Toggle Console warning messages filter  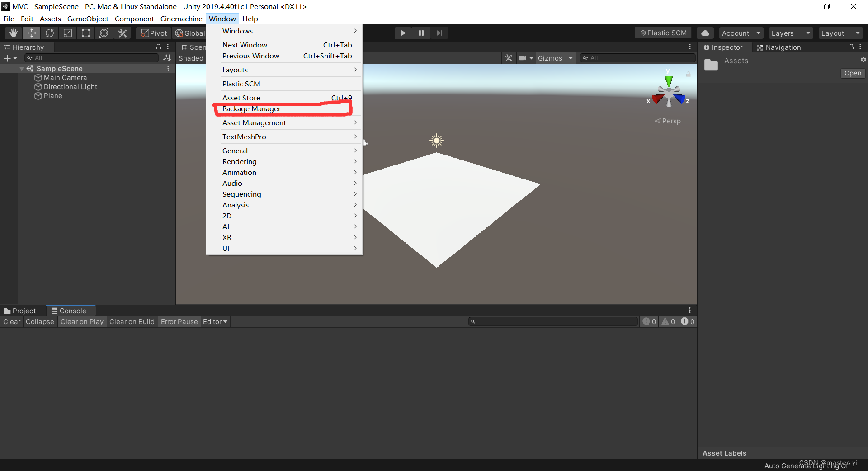click(668, 322)
